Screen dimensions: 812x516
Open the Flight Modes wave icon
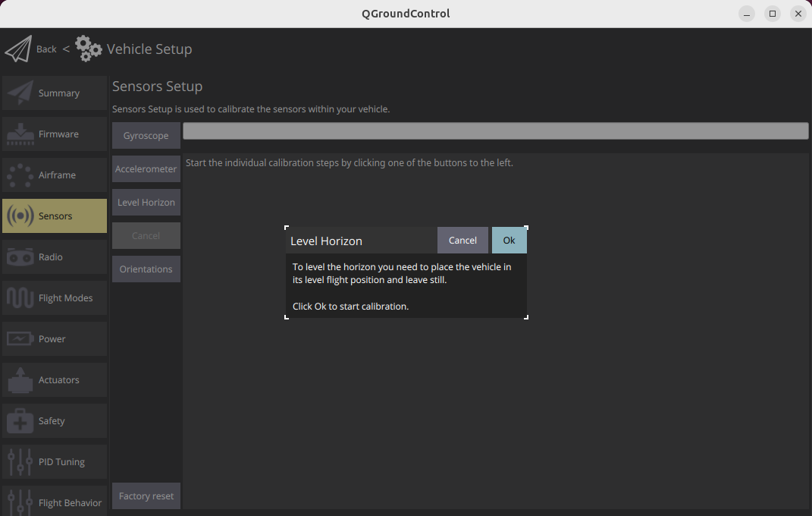[20, 298]
